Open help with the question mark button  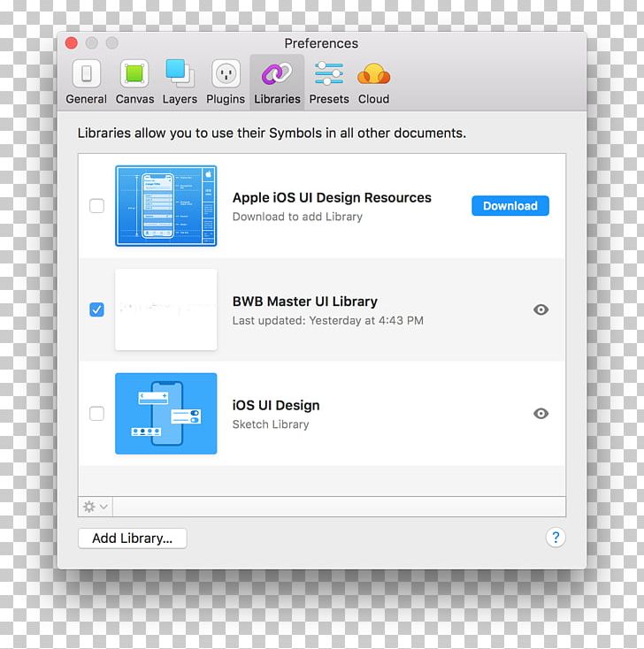click(x=556, y=538)
